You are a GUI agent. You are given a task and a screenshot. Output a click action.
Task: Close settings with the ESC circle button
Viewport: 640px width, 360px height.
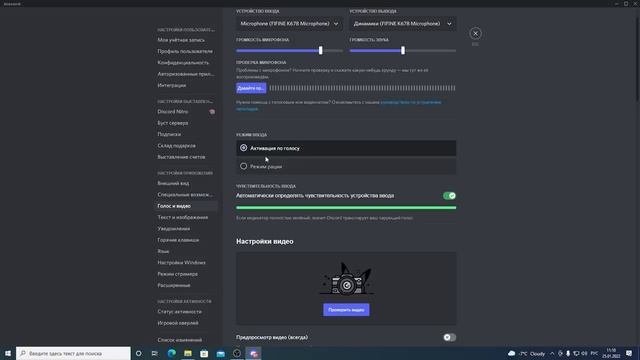click(475, 33)
